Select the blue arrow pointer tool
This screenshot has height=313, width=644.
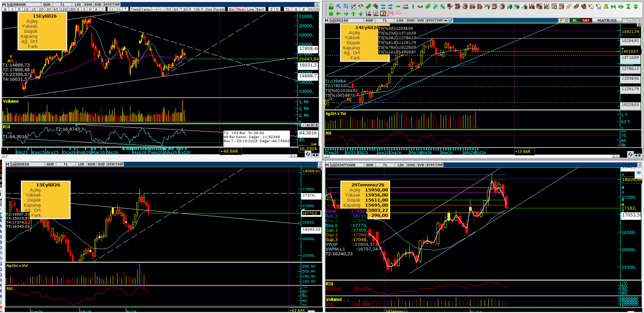(x=339, y=6)
